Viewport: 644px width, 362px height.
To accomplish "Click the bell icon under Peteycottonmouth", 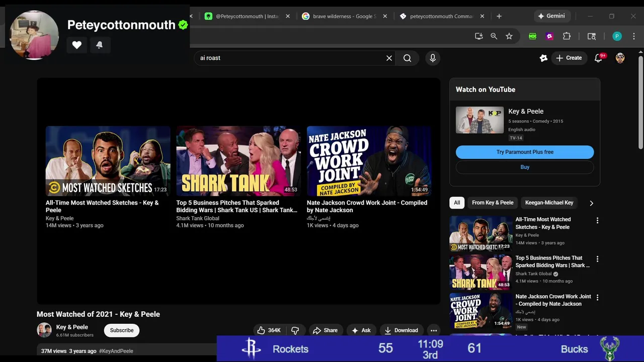I will pyautogui.click(x=99, y=45).
